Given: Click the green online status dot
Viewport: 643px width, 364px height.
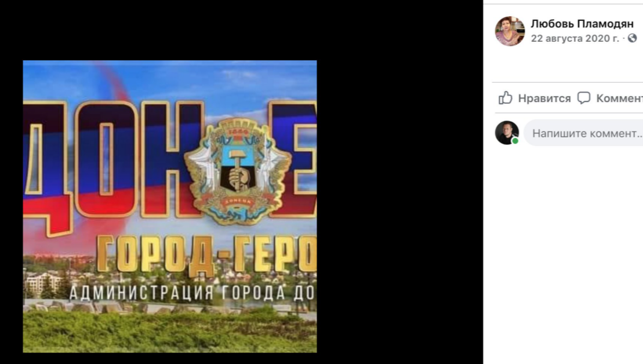Looking at the screenshot, I should (x=515, y=141).
